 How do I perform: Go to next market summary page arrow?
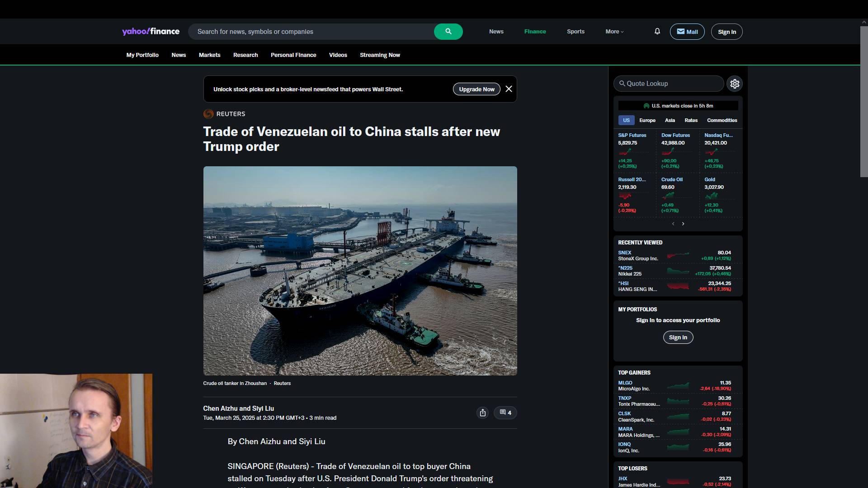683,224
